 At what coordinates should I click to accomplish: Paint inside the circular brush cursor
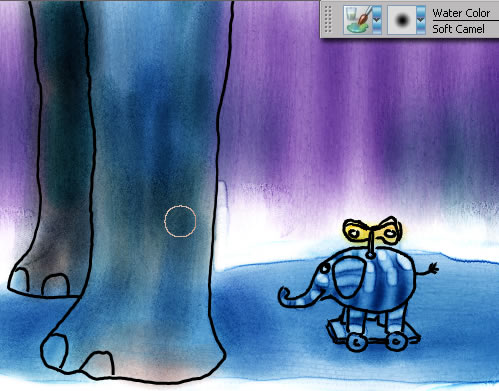[x=180, y=221]
